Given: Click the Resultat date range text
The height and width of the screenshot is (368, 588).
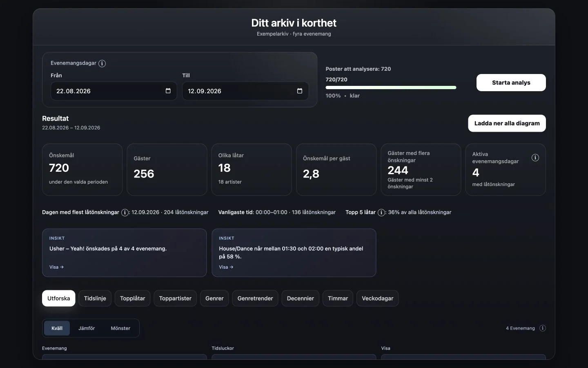Looking at the screenshot, I should pyautogui.click(x=71, y=128).
